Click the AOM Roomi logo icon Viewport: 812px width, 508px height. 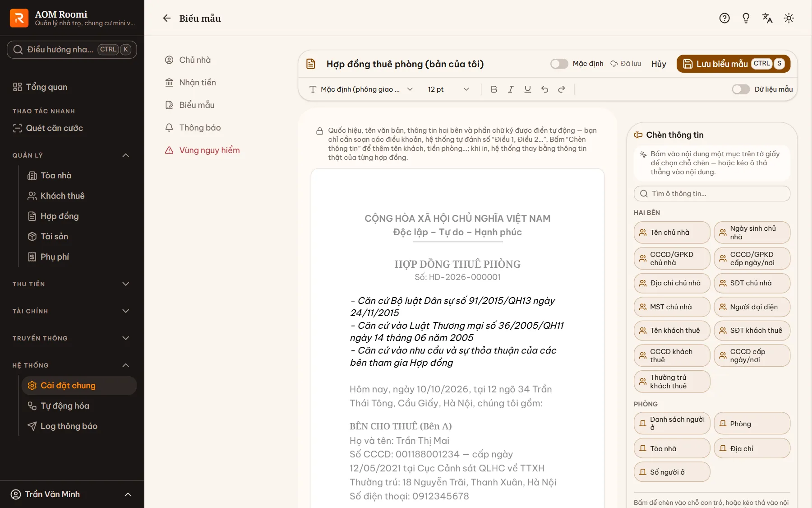coord(19,18)
